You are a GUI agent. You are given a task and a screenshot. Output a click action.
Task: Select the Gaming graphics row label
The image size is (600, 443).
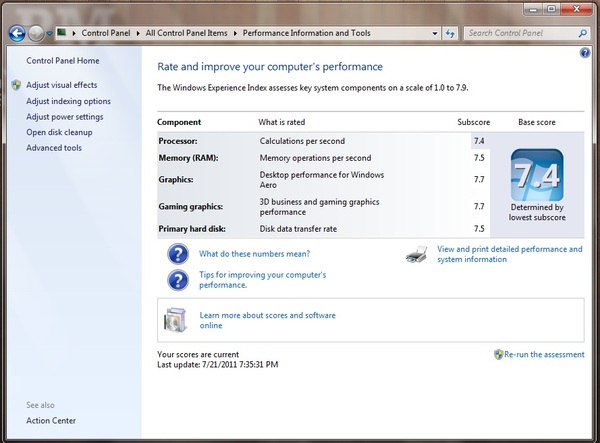[191, 207]
